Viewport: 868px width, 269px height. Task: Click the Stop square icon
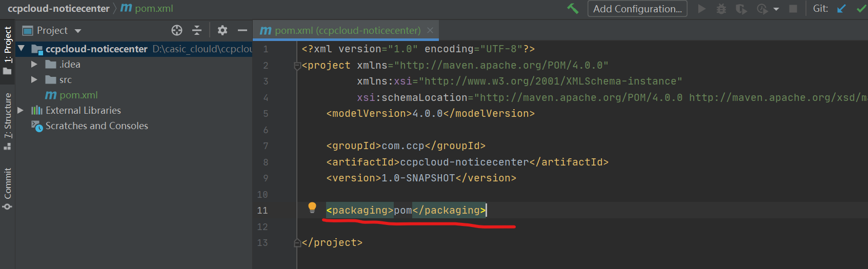793,9
